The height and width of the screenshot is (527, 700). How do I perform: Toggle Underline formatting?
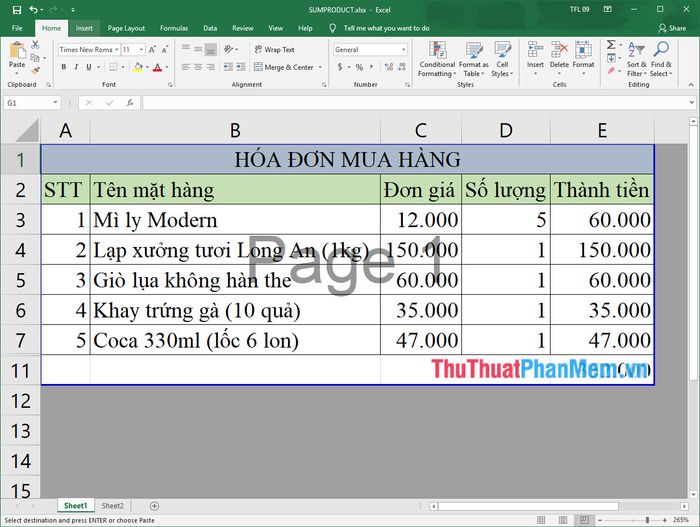[89, 67]
